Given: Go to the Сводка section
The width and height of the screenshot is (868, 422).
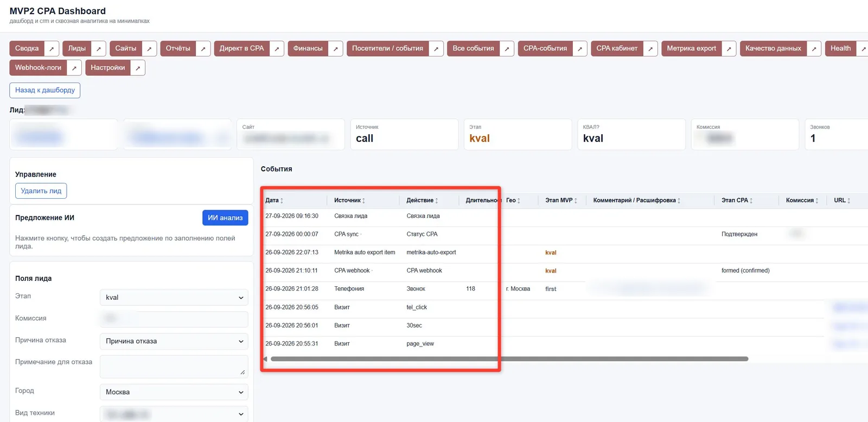Looking at the screenshot, I should [27, 48].
